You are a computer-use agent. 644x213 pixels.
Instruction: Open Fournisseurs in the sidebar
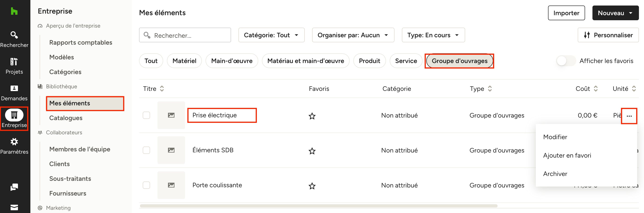click(x=68, y=193)
